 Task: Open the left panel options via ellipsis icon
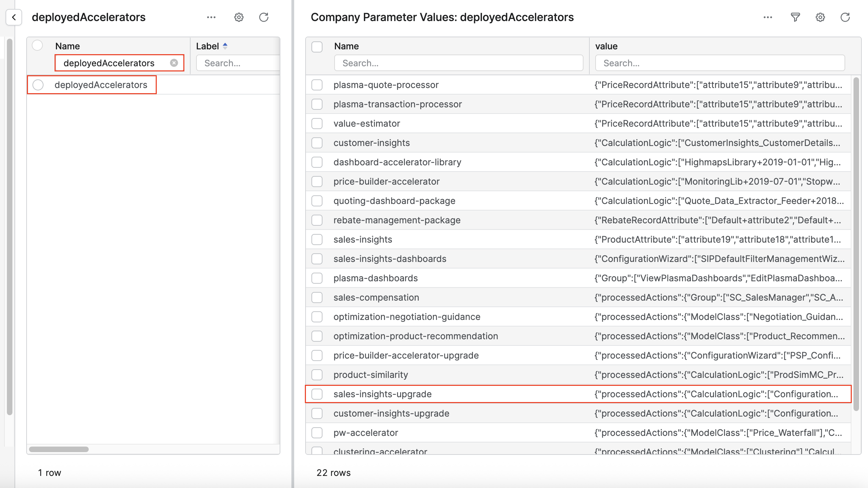(x=211, y=17)
